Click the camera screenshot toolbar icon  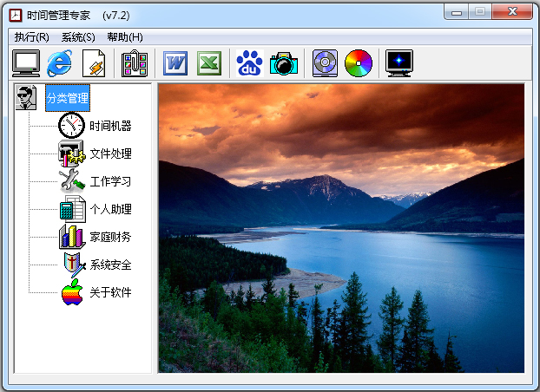[x=283, y=63]
